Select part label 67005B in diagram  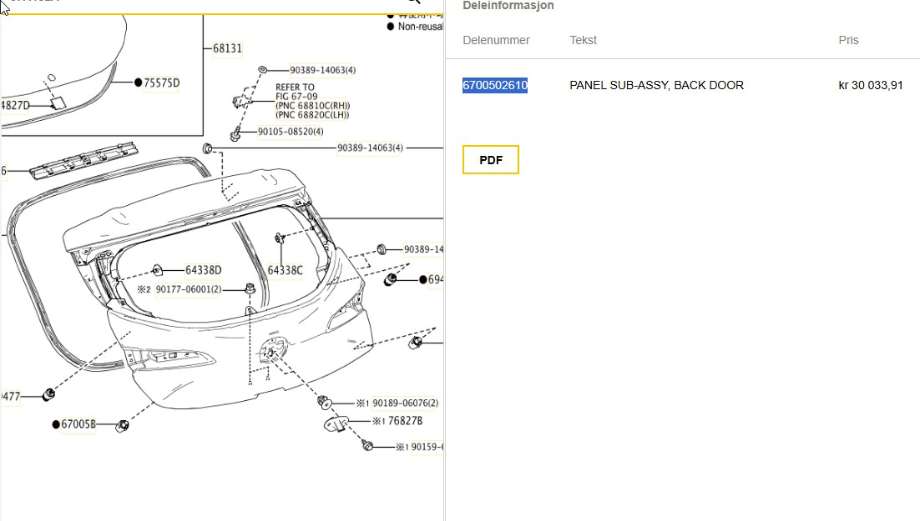click(78, 424)
